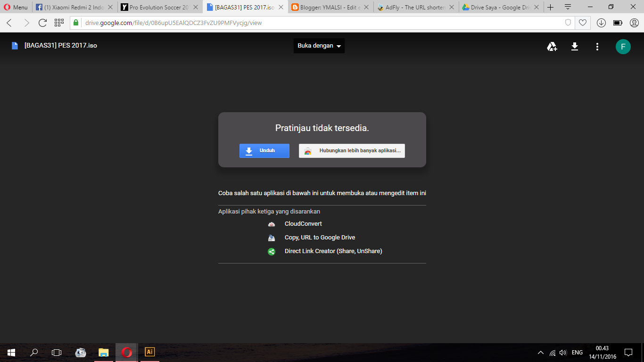Expand the Buka dengan dropdown
The width and height of the screenshot is (644, 362).
(x=319, y=46)
